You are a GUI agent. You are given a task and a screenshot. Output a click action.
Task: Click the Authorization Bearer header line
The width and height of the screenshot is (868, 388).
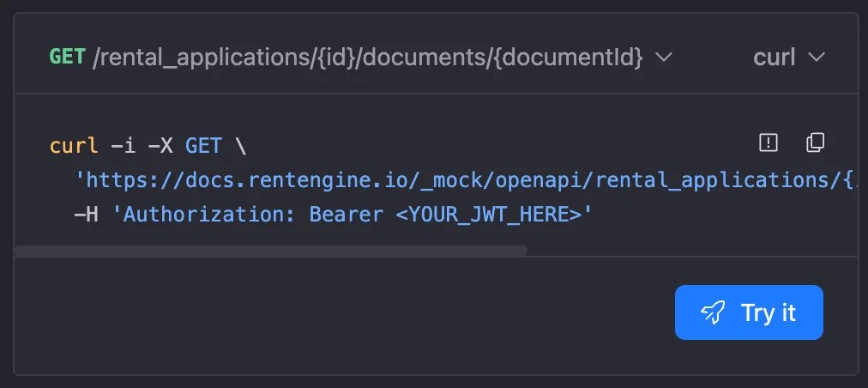coord(334,215)
